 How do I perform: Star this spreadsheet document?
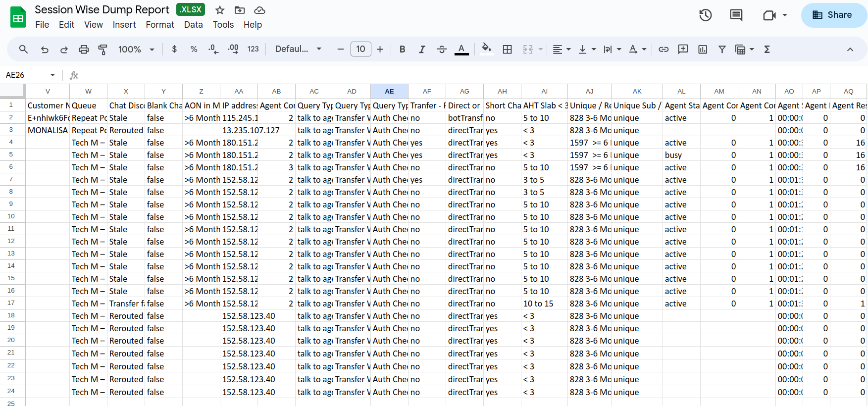[x=220, y=10]
